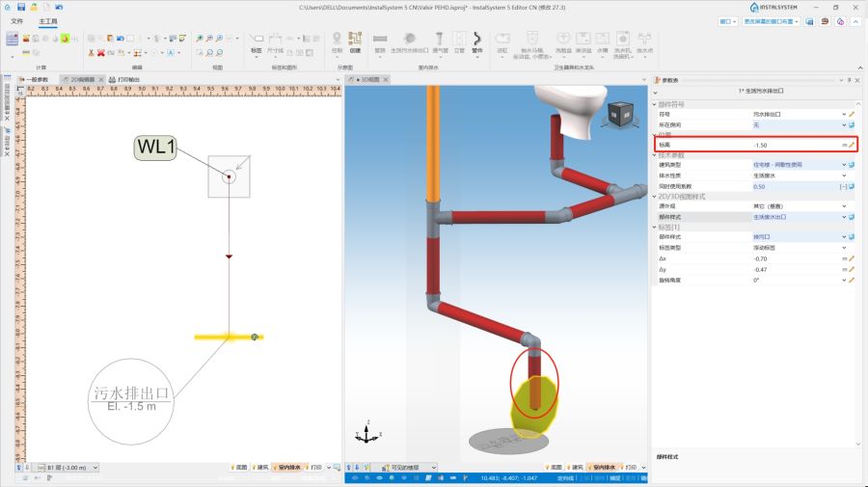This screenshot has width=868, height=487.
Task: Expand the 排水性质 dropdown
Action: (845, 176)
